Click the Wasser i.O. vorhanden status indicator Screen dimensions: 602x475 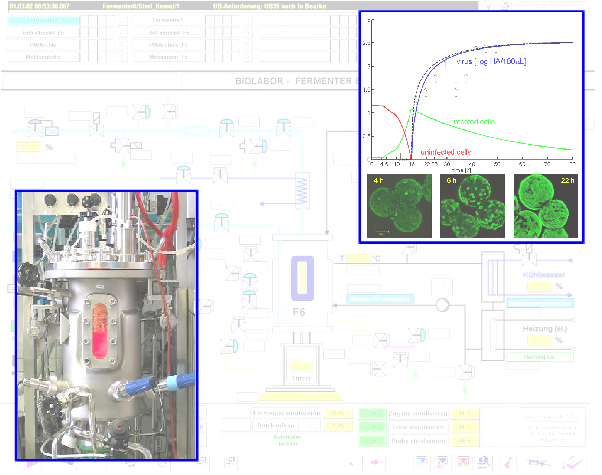pos(380,299)
